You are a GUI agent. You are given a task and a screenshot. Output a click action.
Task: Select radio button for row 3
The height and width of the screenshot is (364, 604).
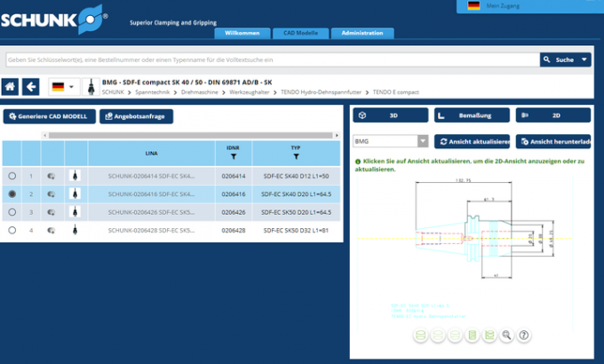(12, 212)
